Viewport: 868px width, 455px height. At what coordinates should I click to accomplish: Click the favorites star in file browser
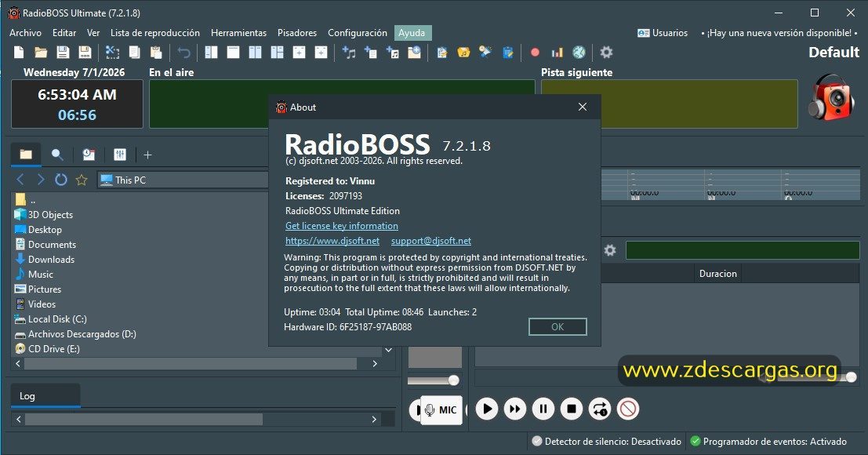click(82, 180)
